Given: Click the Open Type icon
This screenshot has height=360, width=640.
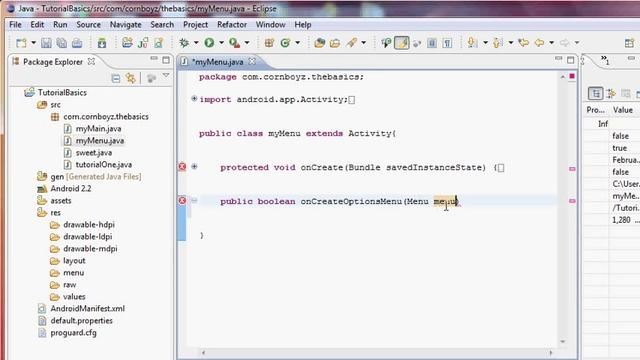Looking at the screenshot, I should pyautogui.click(x=320, y=42).
